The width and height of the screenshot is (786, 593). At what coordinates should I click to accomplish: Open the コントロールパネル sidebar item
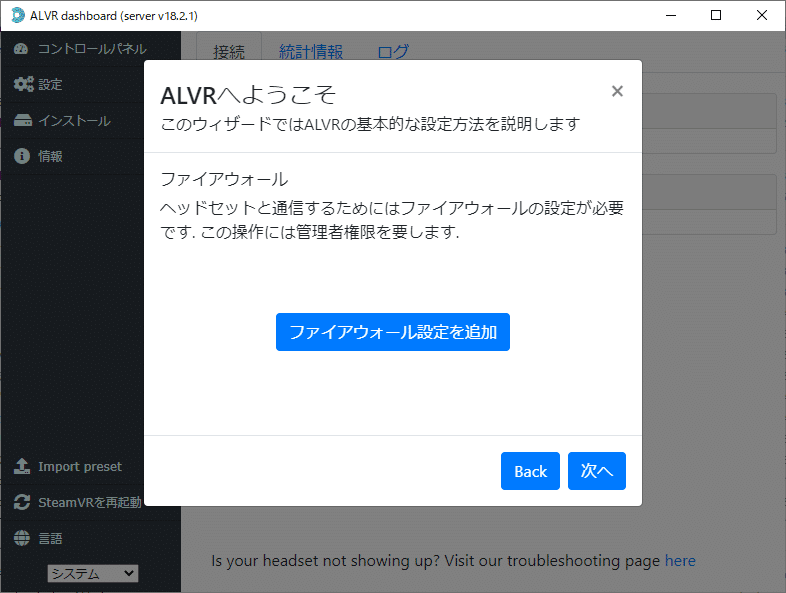pos(90,49)
